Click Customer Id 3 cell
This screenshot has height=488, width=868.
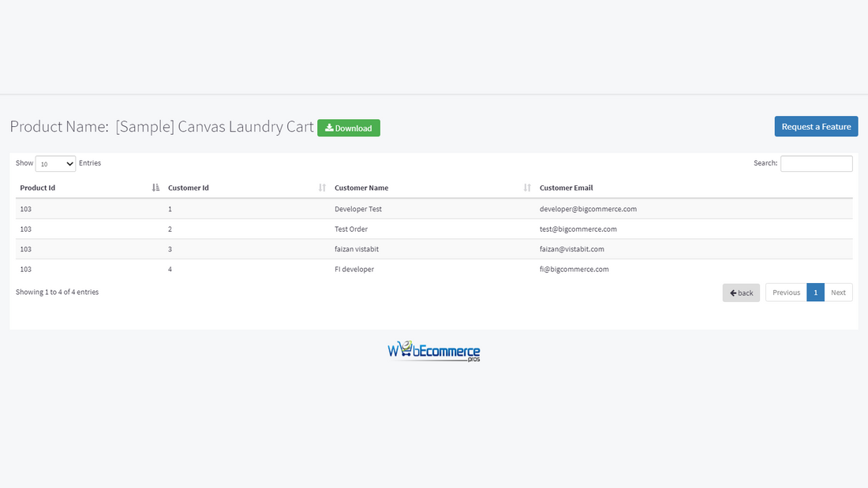(x=170, y=249)
